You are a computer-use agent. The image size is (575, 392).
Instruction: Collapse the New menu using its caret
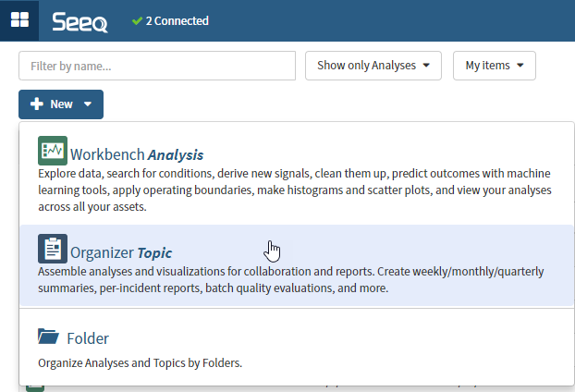[88, 104]
